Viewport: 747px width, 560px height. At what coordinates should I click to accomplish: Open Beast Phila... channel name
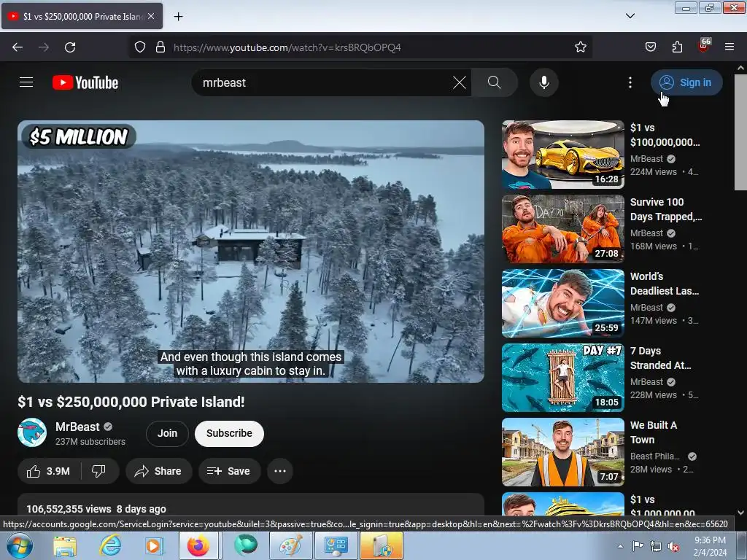coord(655,456)
